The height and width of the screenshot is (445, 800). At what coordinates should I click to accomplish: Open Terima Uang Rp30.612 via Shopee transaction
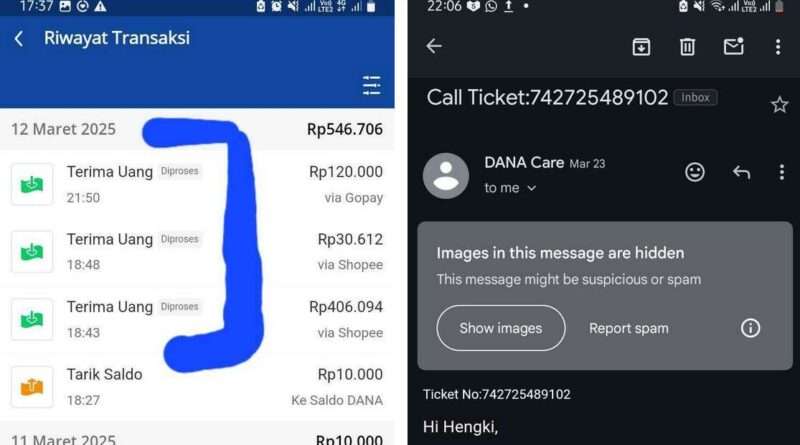197,252
